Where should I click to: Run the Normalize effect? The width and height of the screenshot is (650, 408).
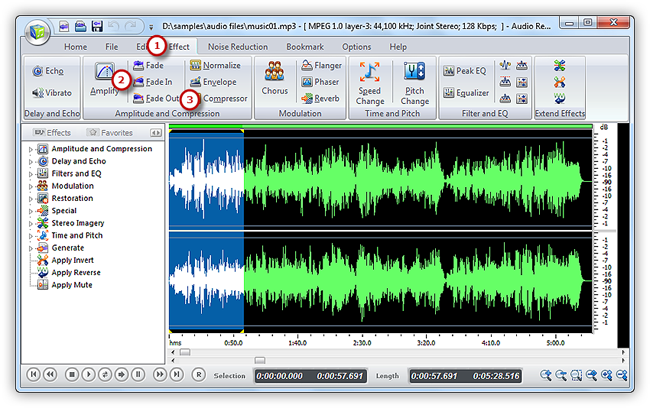point(215,66)
